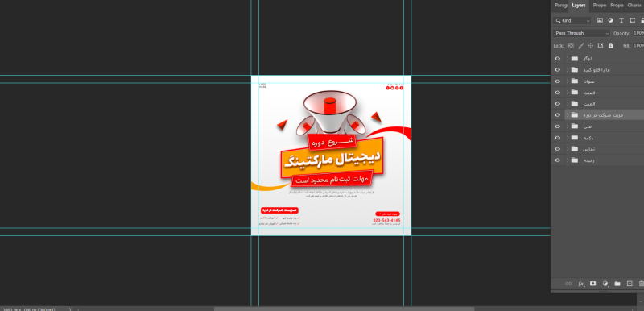
Task: Create a new layer
Action: point(630,284)
